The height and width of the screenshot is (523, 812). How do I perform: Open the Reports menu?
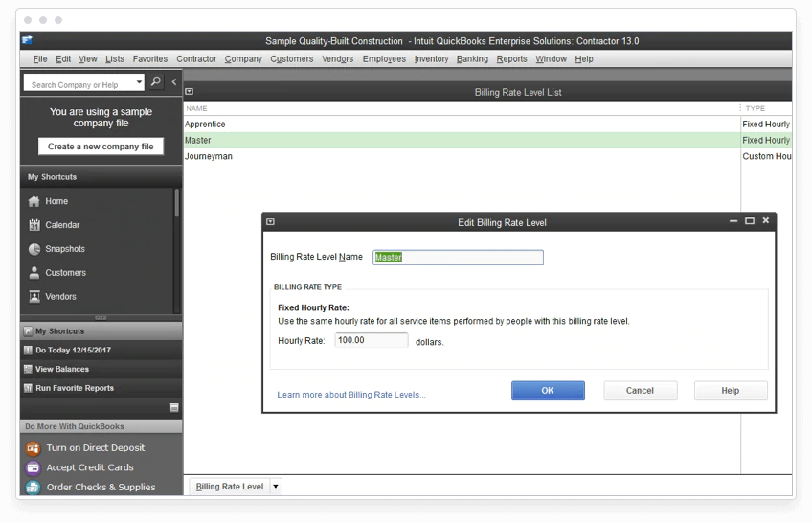pos(511,59)
